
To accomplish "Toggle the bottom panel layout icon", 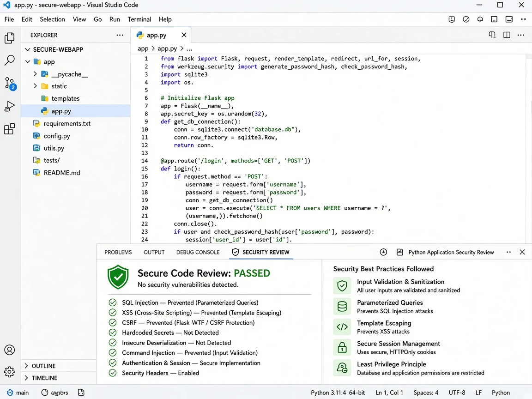I will pyautogui.click(x=509, y=19).
